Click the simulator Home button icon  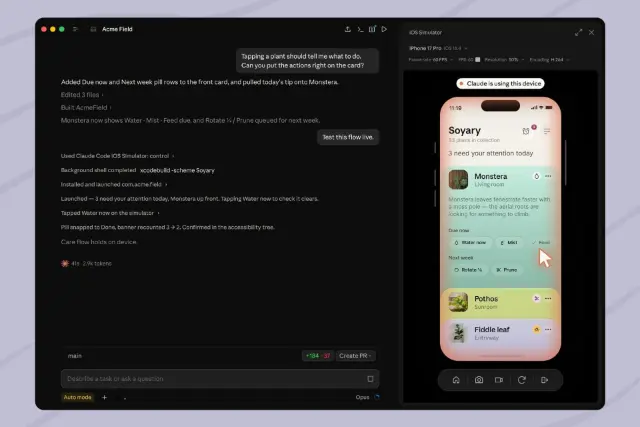click(x=456, y=380)
